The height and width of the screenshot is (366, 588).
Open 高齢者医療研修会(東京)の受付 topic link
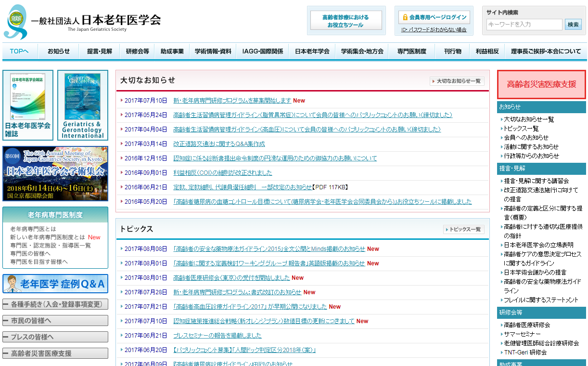[x=231, y=278]
